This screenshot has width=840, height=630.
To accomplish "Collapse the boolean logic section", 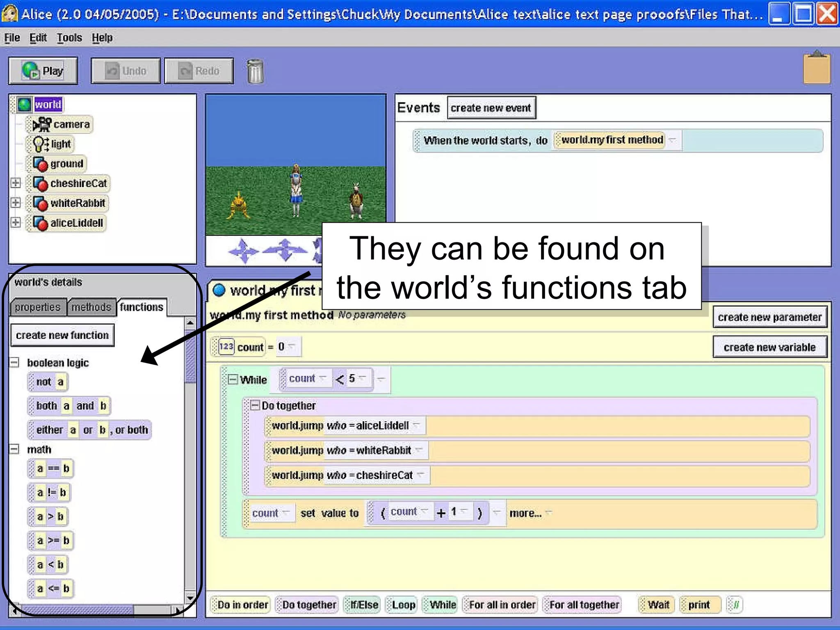I will click(x=15, y=363).
